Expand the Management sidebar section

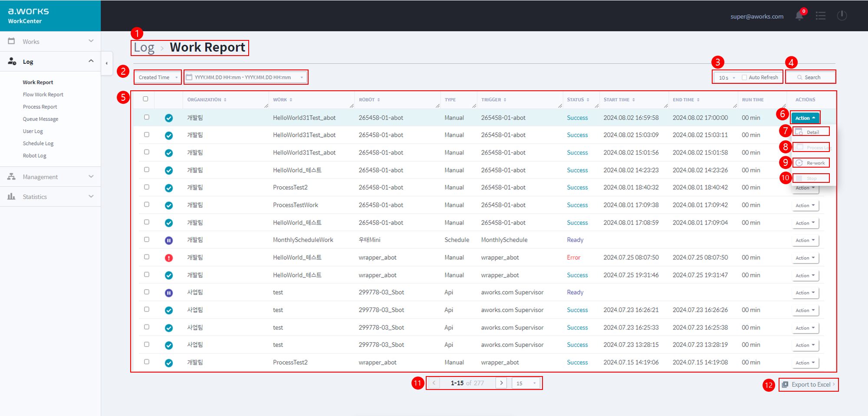pyautogui.click(x=50, y=177)
